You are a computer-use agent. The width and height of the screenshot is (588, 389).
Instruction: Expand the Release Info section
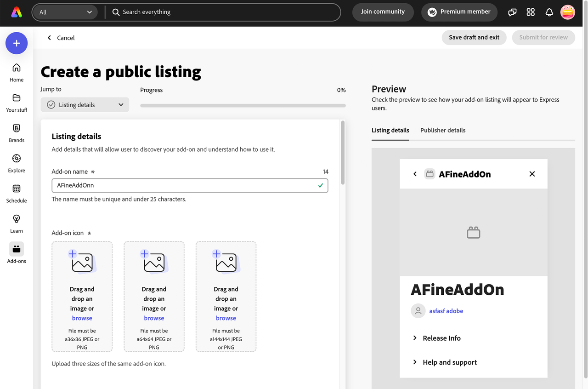(x=436, y=338)
